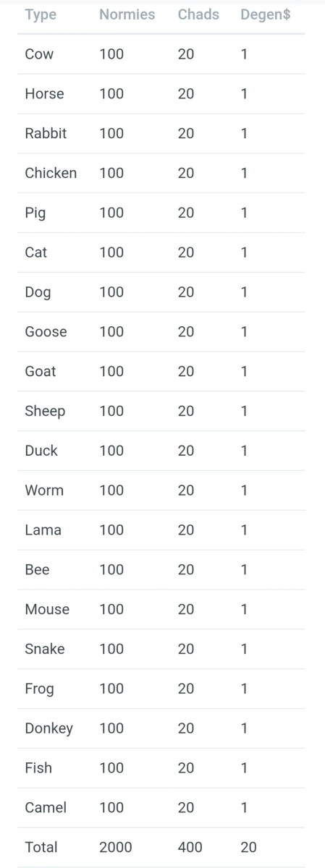Image resolution: width=325 pixels, height=868 pixels.
Task: Click the Chicken type cell
Action: click(51, 173)
